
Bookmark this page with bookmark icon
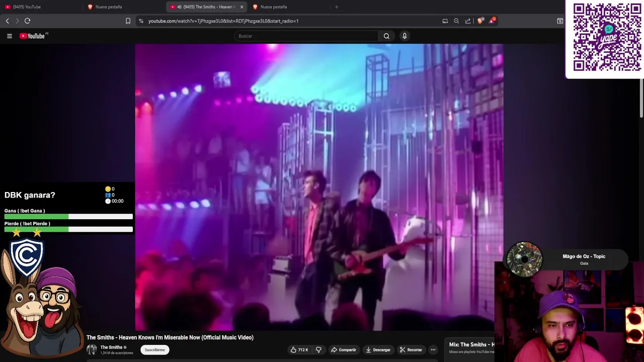(x=128, y=21)
